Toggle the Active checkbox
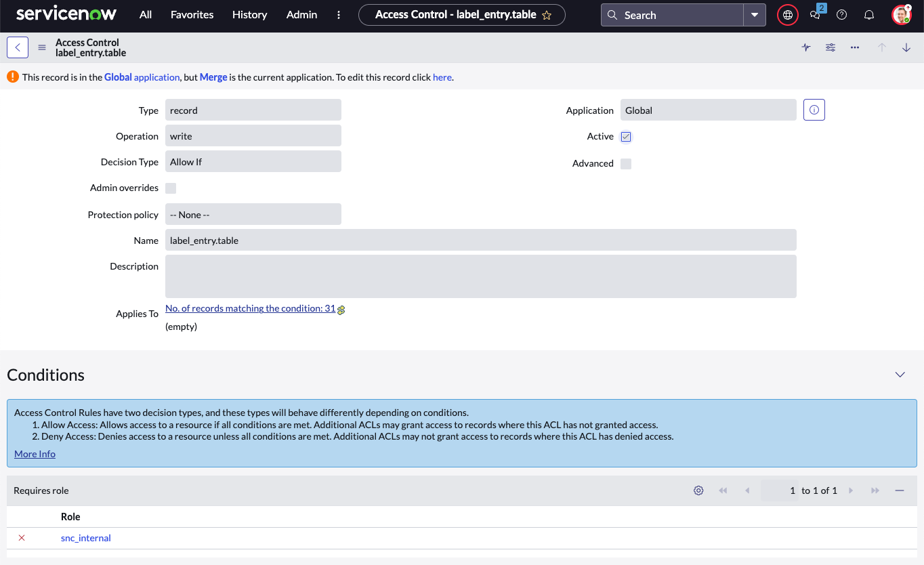This screenshot has width=924, height=565. (x=626, y=137)
